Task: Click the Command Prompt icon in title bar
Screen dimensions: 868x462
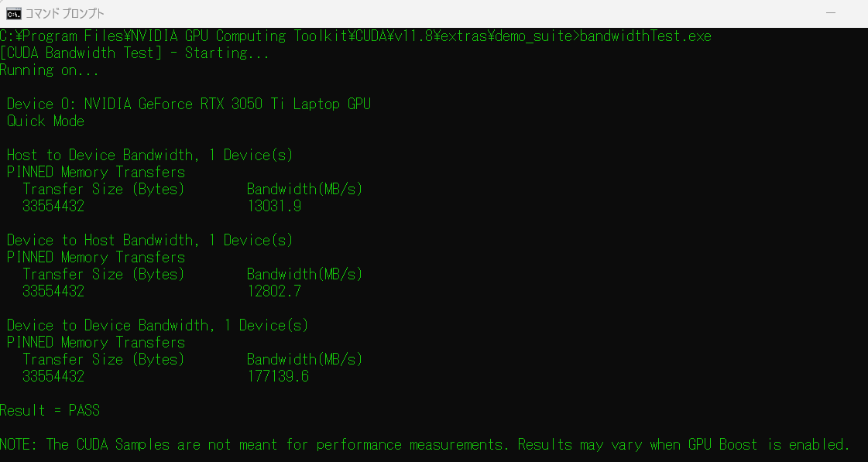Action: (13, 13)
